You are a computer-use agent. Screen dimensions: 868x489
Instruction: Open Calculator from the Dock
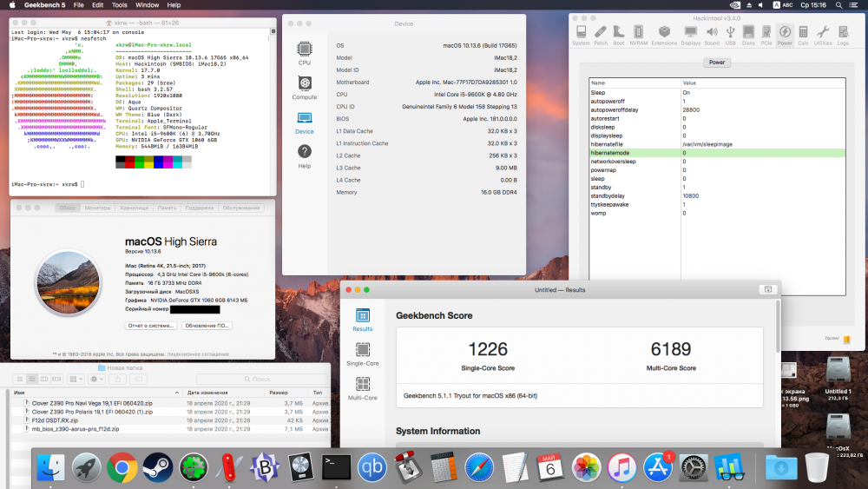point(444,468)
